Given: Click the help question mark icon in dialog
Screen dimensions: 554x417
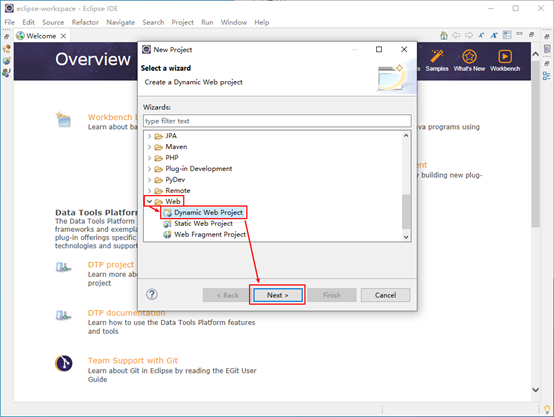Looking at the screenshot, I should pos(152,294).
